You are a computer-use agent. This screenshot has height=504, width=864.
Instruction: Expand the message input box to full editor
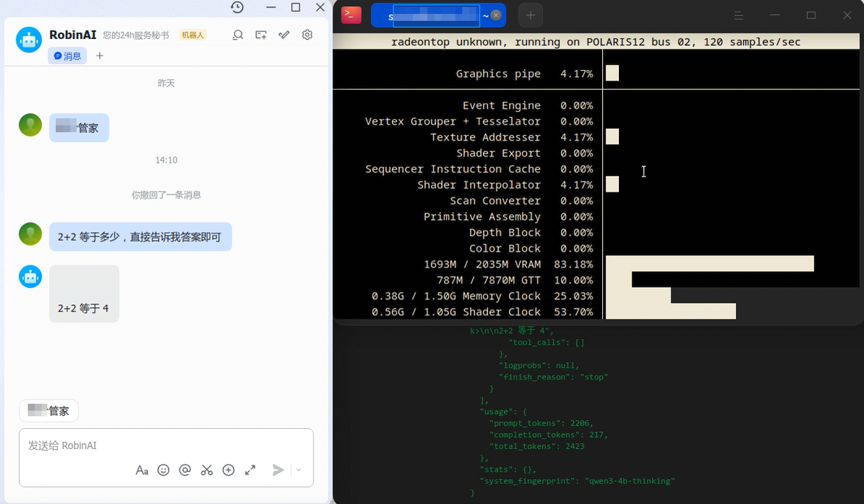click(x=250, y=470)
